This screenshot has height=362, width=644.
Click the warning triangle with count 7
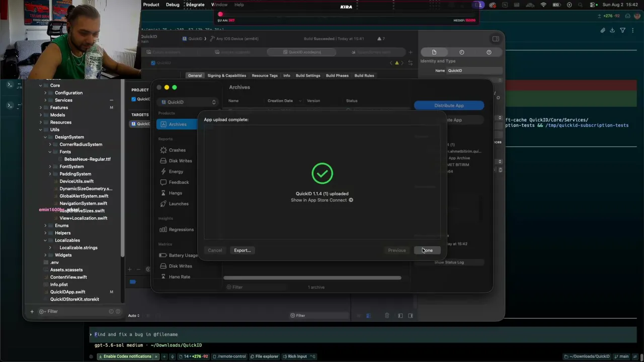point(381,39)
